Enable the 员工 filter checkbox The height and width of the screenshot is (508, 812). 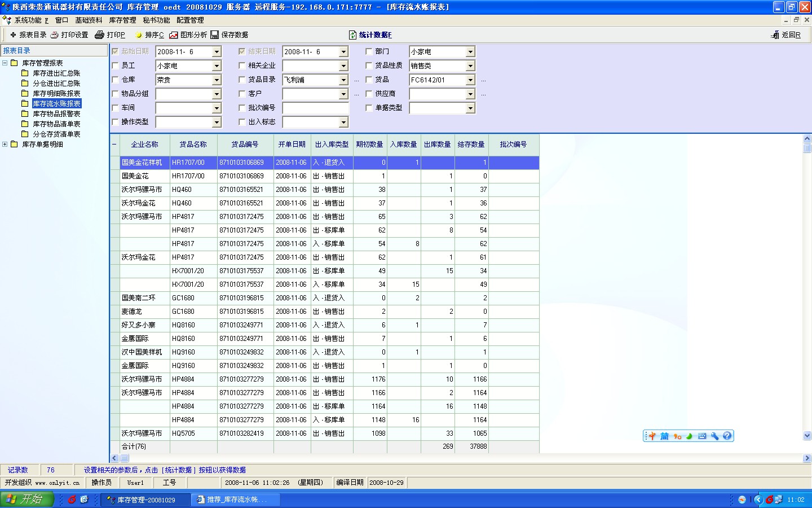pyautogui.click(x=116, y=65)
